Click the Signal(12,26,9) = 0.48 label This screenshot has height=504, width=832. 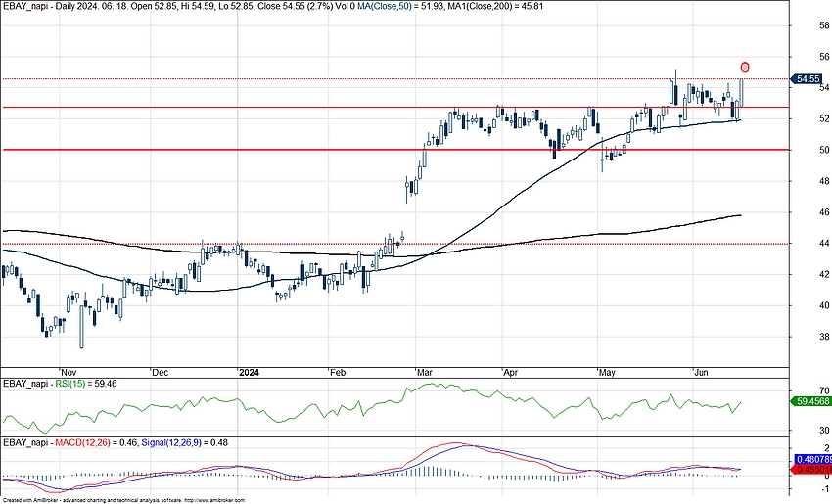tap(184, 442)
